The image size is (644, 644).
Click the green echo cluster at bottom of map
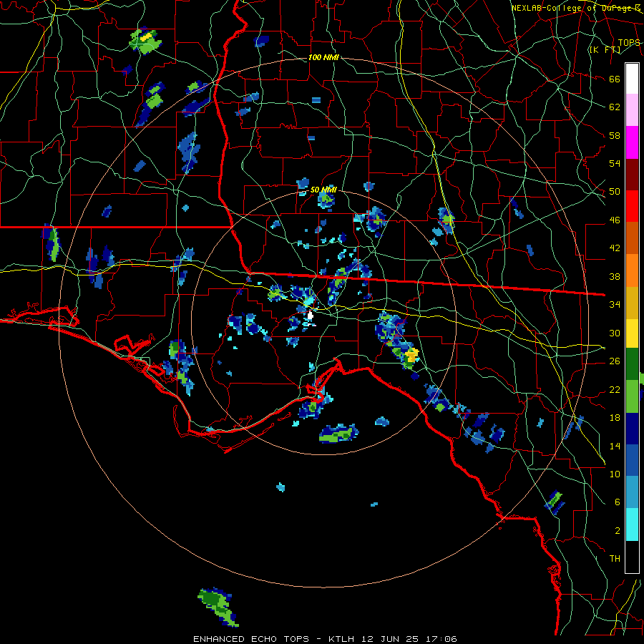coord(218,607)
